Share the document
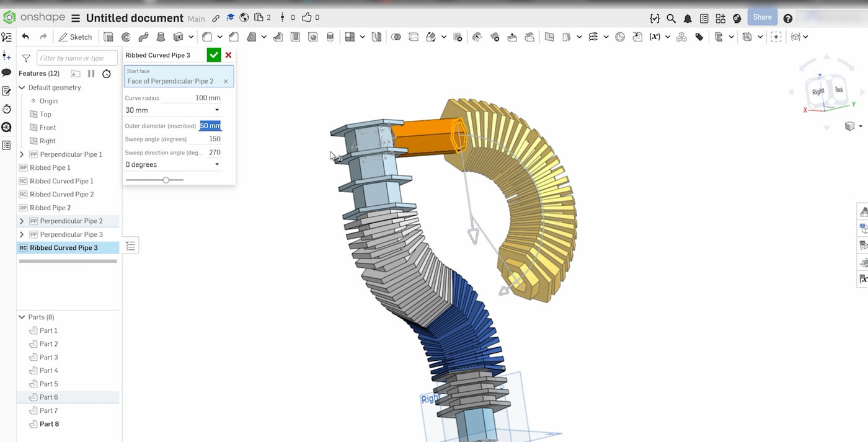The image size is (868, 442). 762,17
